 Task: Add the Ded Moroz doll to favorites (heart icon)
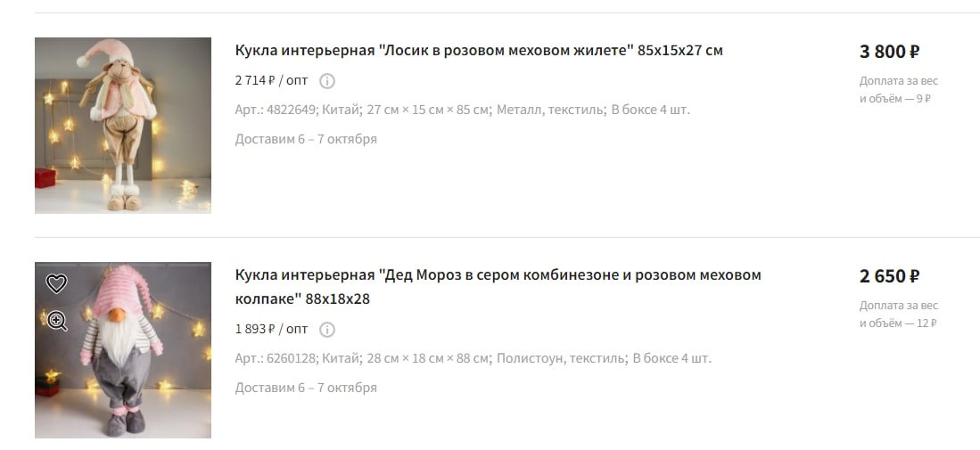coord(57,284)
